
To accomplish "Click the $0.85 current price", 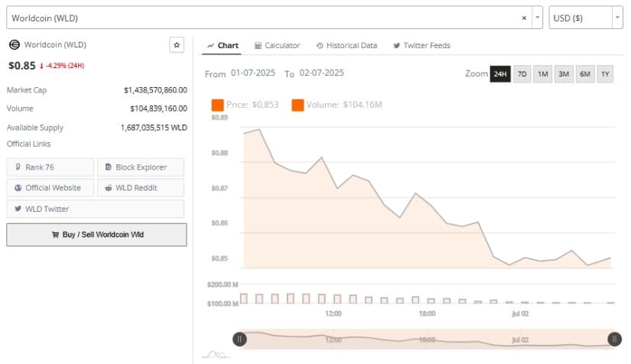I will pyautogui.click(x=22, y=66).
